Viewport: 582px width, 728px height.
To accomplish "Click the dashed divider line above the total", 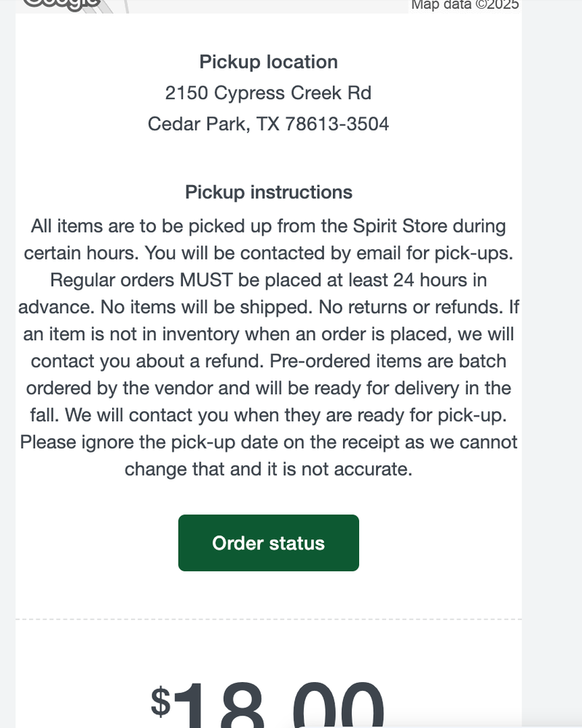I will pos(268,619).
